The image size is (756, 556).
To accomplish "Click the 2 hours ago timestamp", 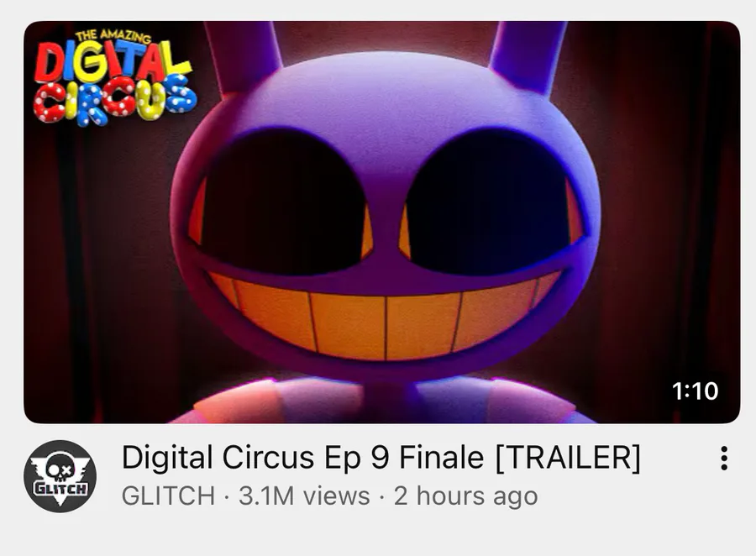I will [x=465, y=496].
